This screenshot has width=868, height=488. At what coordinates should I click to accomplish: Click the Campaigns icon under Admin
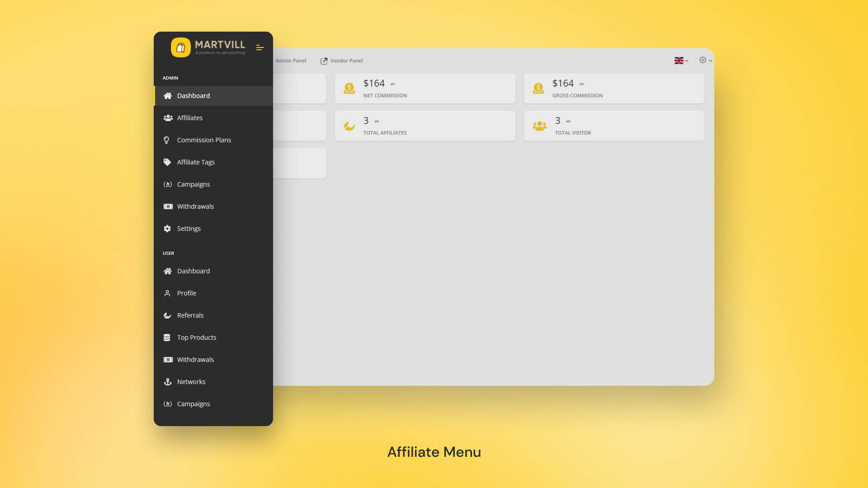click(x=168, y=184)
